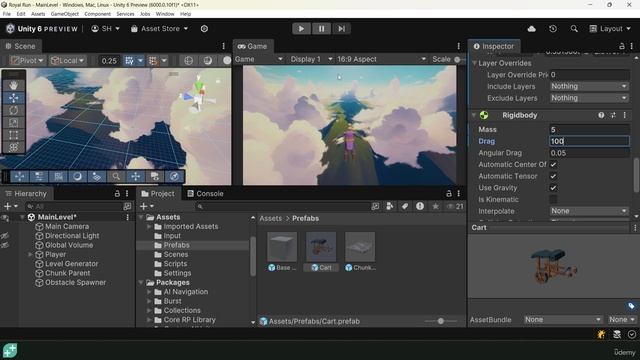Image resolution: width=640 pixels, height=360 pixels.
Task: Click the Hierarchy add plus button
Action: pyautogui.click(x=7, y=207)
